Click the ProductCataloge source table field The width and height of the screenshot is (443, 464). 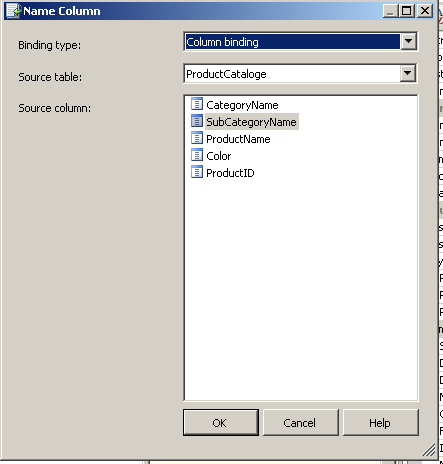point(292,74)
